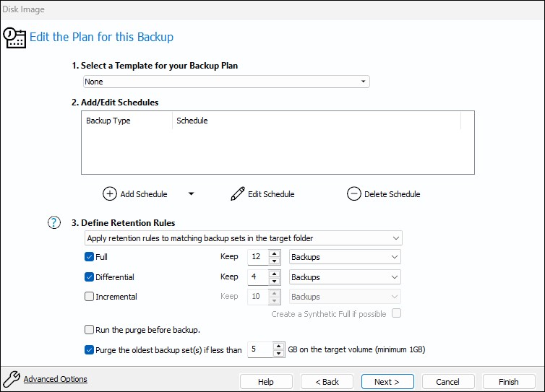Check Create a Synthetic Full if possible

pyautogui.click(x=396, y=313)
